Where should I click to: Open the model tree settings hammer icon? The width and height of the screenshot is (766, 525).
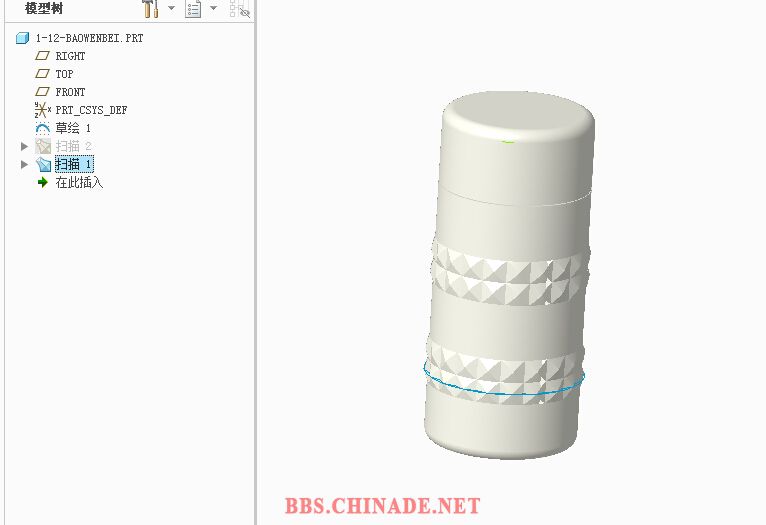coord(150,8)
